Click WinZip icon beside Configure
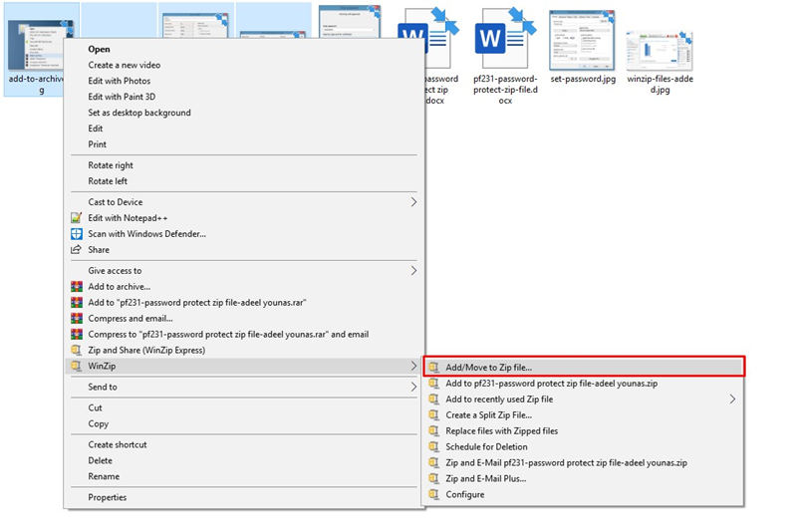This screenshot has height=532, width=797. point(433,494)
